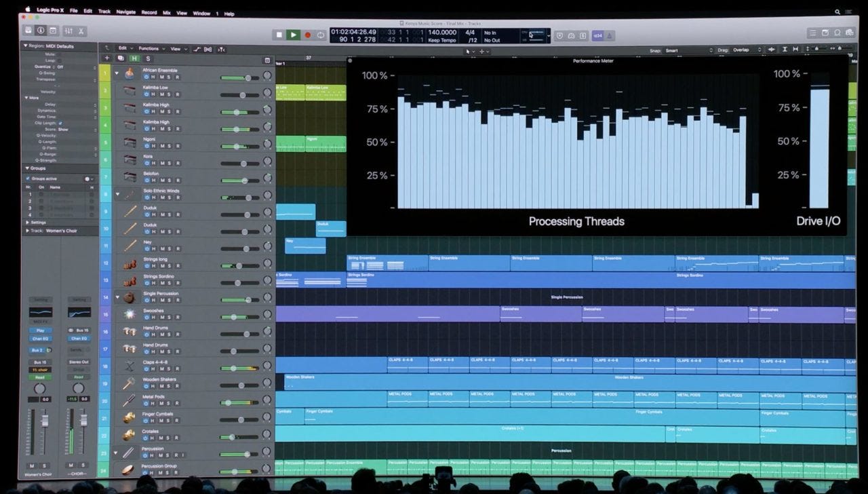Toggle the Catch Playhead icon
This screenshot has width=868, height=494.
click(x=220, y=49)
